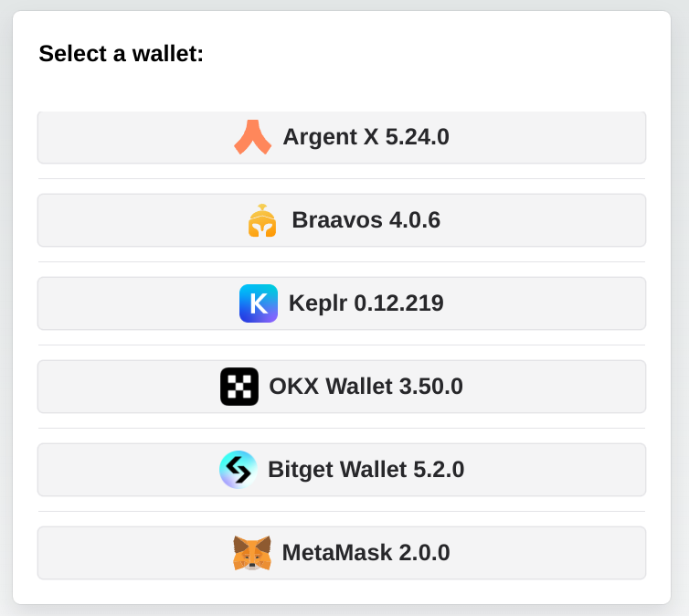Click the OKX checkered black icon
The height and width of the screenshot is (616, 689).
(x=239, y=387)
